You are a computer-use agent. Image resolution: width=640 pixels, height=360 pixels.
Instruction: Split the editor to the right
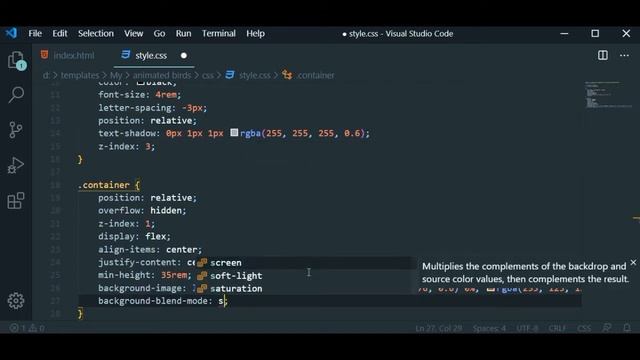[x=603, y=55]
